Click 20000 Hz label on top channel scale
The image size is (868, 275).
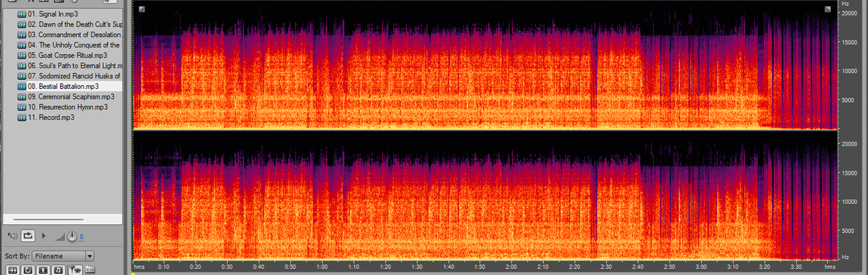851,13
